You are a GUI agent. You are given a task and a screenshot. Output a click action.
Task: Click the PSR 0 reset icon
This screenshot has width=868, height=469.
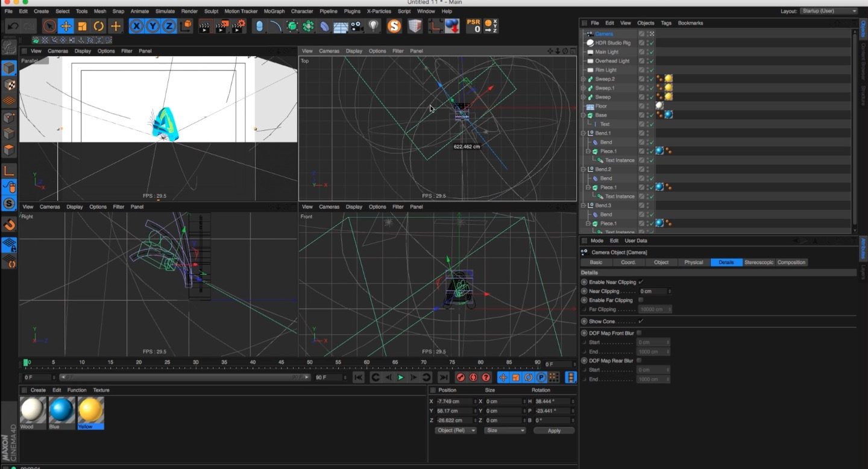click(474, 26)
